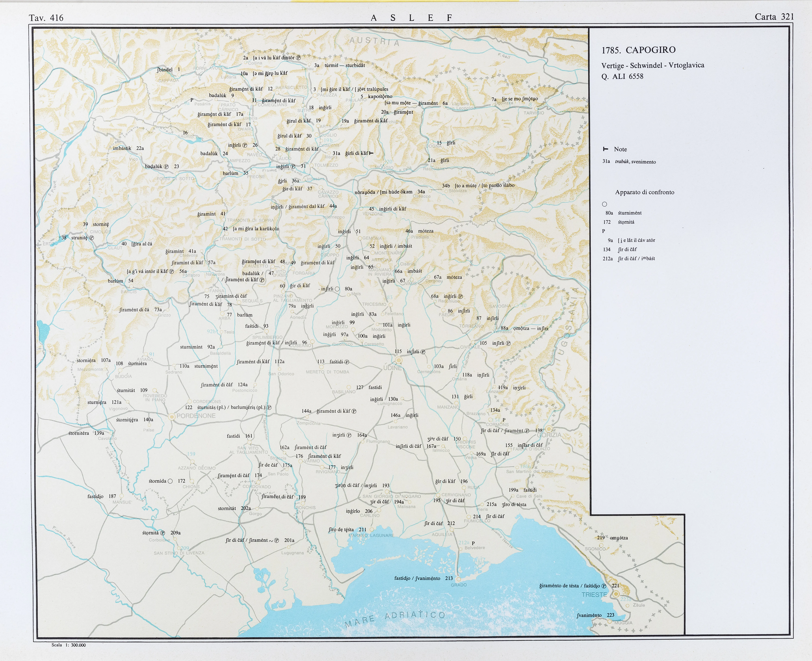Click the AUSTRIA country label
Viewport: 812px width, 661px height.
click(374, 42)
